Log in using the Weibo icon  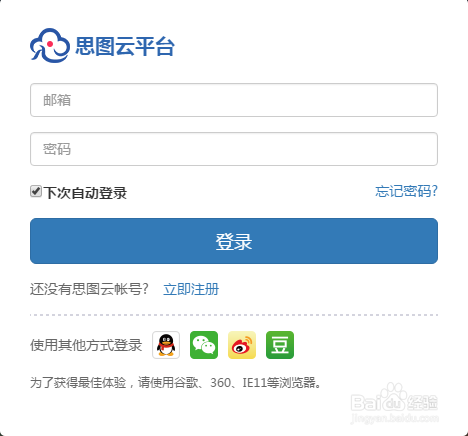pos(242,345)
